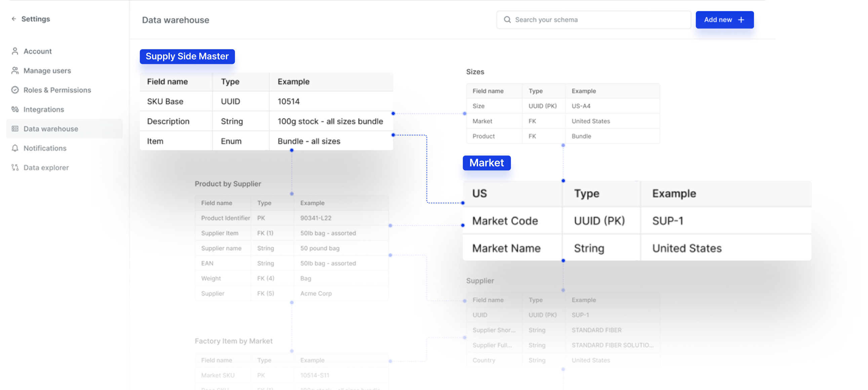The image size is (868, 390).
Task: Click the Factory Item by Market title
Action: point(234,341)
